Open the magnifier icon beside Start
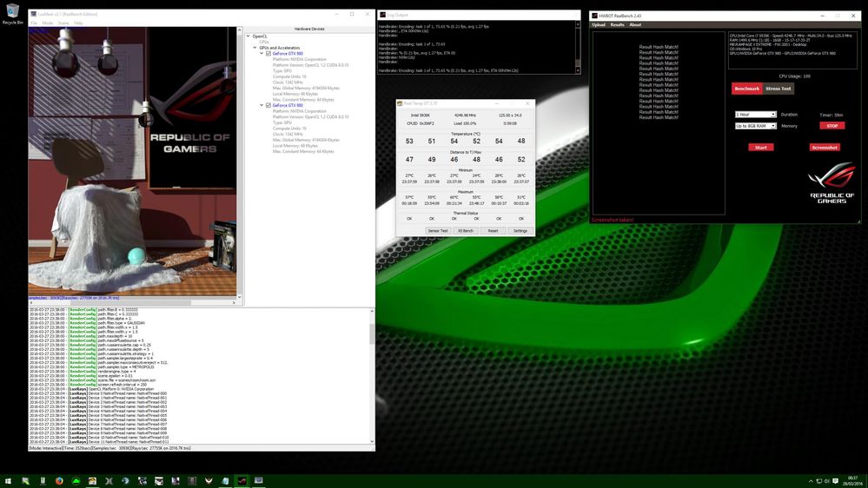Image resolution: width=868 pixels, height=488 pixels. tap(25, 481)
